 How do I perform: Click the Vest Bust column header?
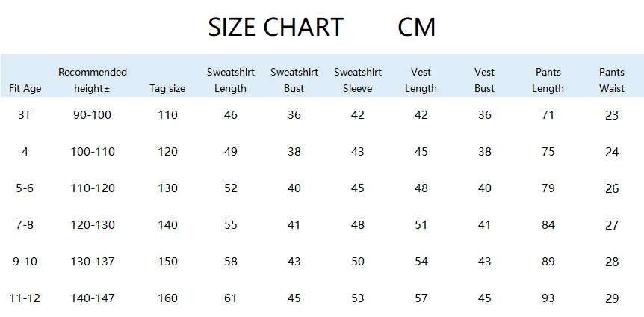(485, 80)
